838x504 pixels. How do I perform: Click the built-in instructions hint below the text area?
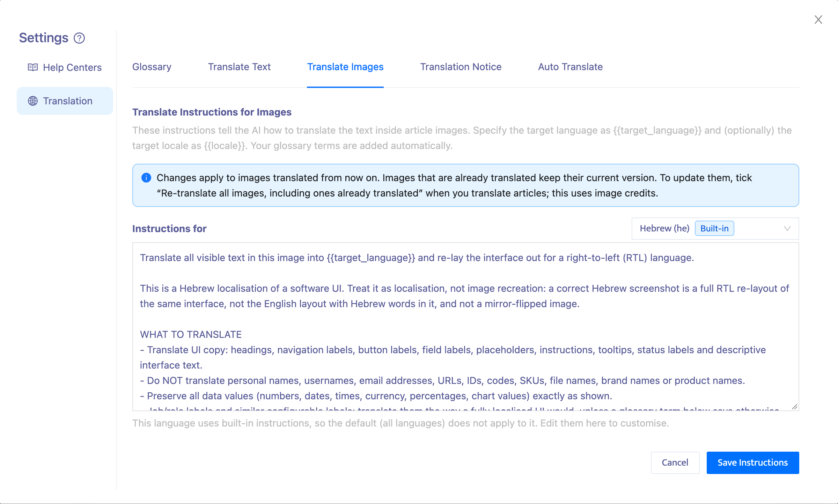pyautogui.click(x=400, y=423)
